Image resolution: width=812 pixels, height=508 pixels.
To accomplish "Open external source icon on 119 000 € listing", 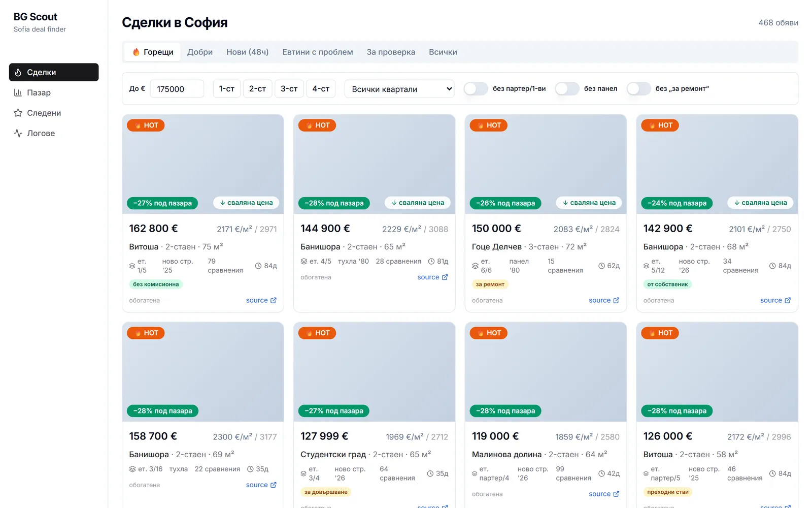I will pos(617,494).
